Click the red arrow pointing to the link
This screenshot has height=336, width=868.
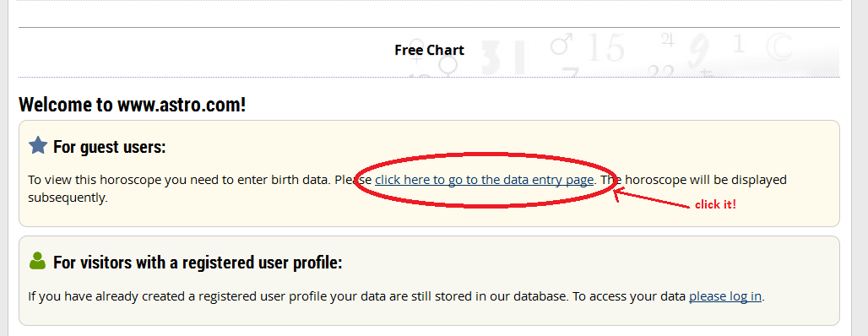(652, 198)
